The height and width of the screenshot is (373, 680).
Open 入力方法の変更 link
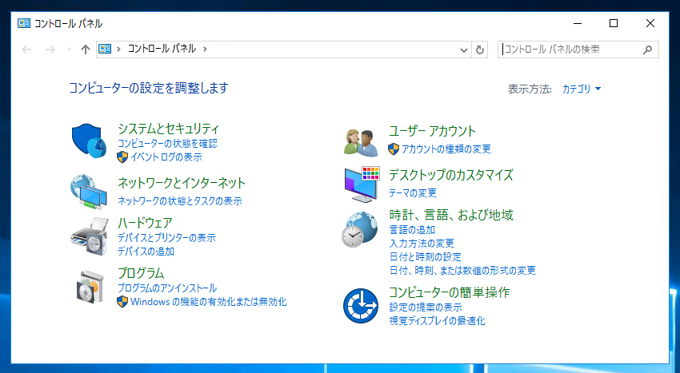(422, 243)
